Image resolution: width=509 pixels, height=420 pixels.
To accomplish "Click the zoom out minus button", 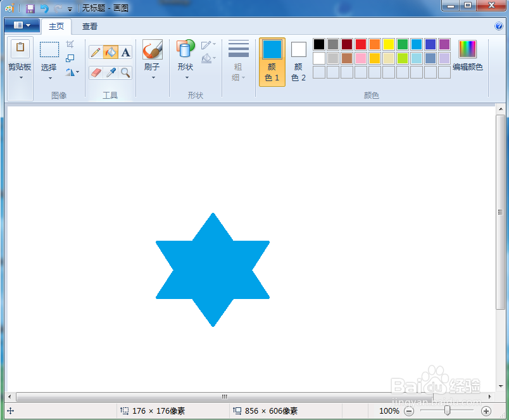I will 409,411.
